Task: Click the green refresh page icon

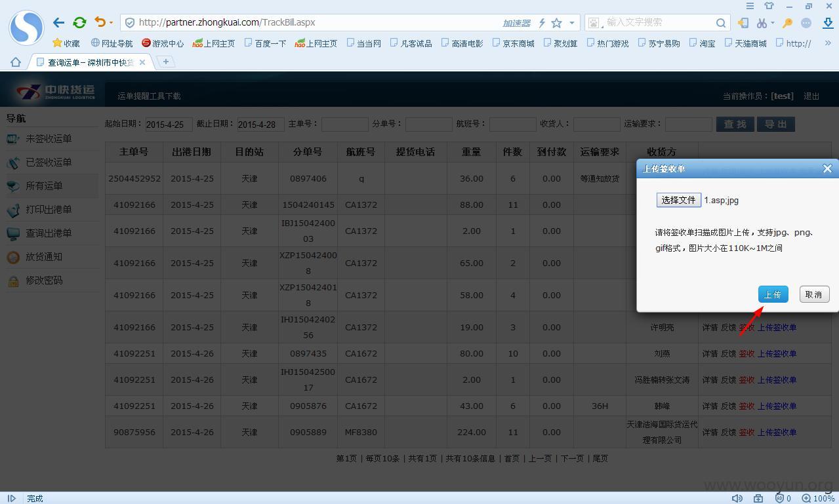Action: [79, 22]
